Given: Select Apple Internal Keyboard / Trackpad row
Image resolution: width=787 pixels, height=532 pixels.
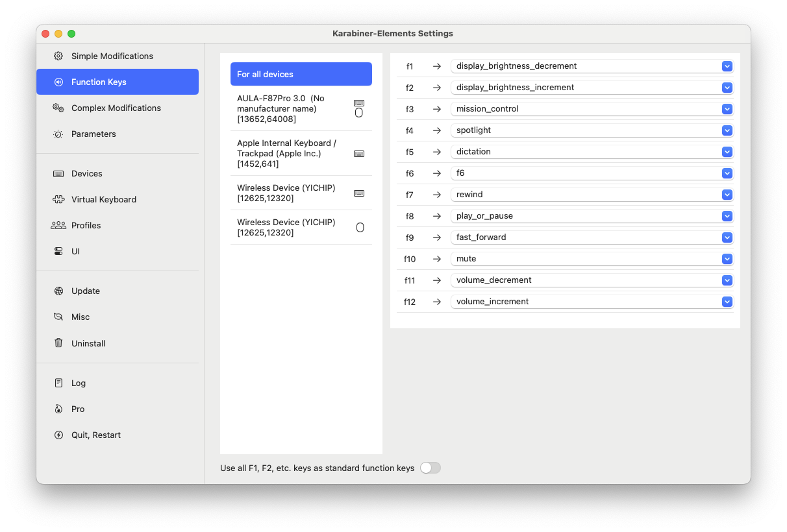Looking at the screenshot, I should [301, 153].
